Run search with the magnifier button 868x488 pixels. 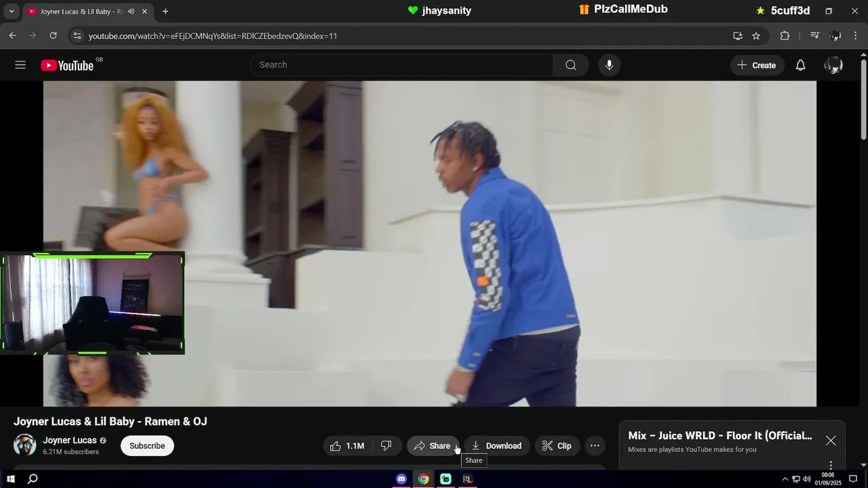tap(571, 65)
